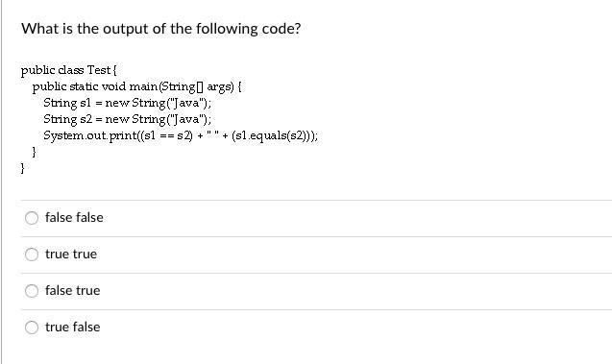Click the "false false" answer label text
The width and height of the screenshot is (612, 364).
[x=74, y=217]
